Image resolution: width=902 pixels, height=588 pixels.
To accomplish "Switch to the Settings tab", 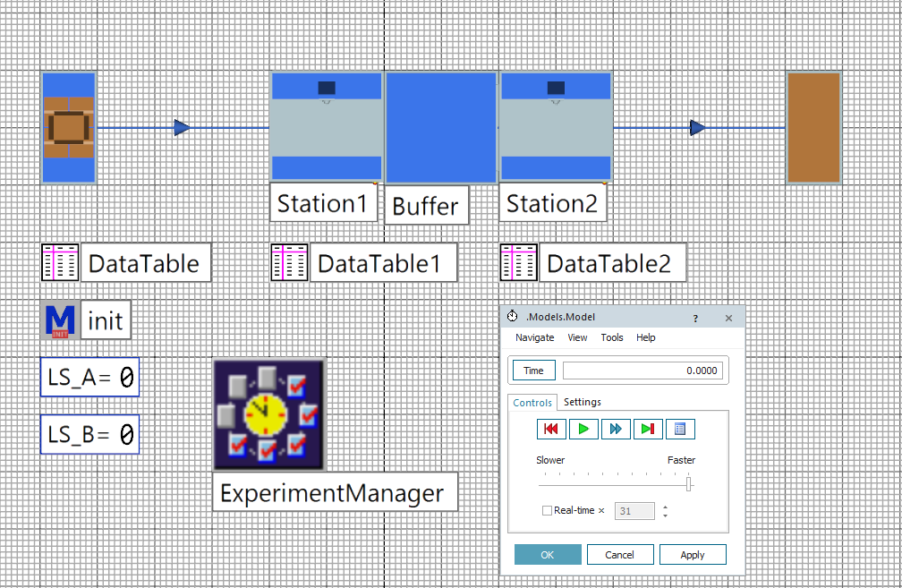I will pos(582,402).
